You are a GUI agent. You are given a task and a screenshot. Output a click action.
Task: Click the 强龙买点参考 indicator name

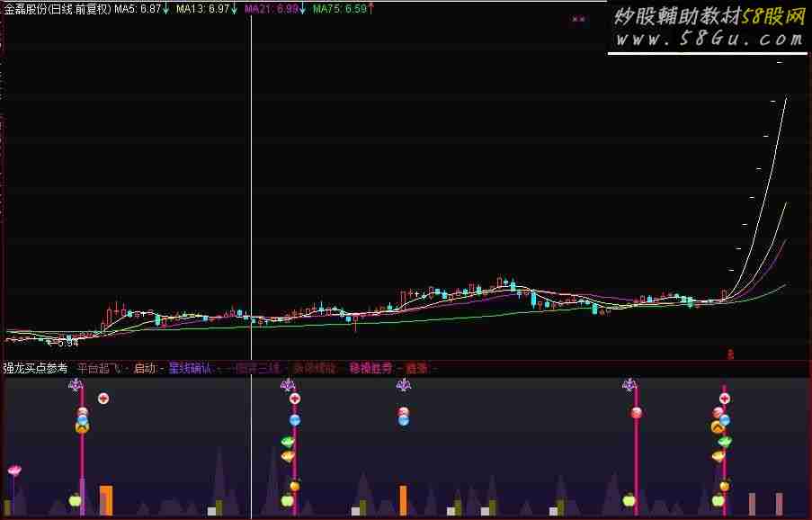(35, 368)
